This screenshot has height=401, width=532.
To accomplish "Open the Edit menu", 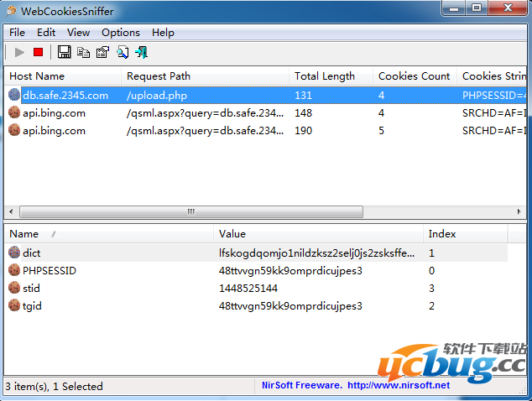I will [46, 33].
